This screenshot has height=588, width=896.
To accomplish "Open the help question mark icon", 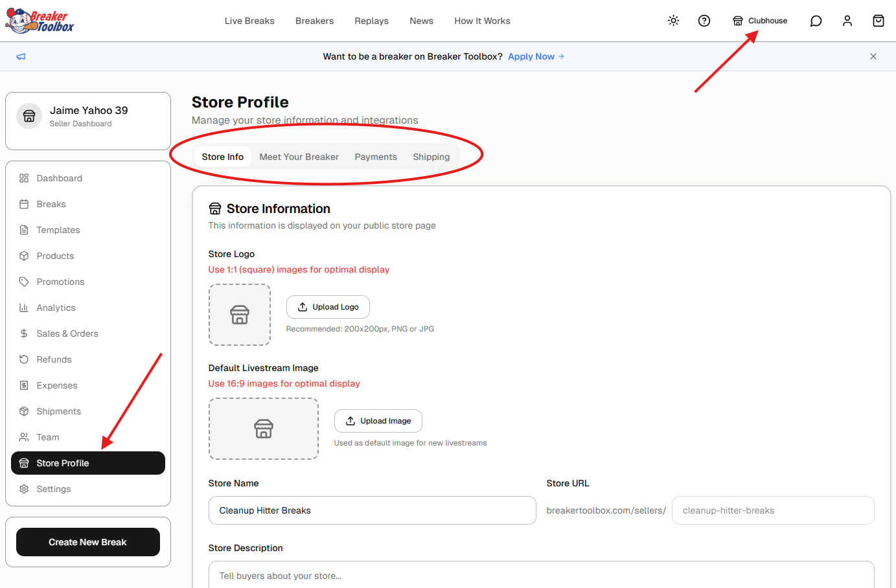I will [x=704, y=21].
